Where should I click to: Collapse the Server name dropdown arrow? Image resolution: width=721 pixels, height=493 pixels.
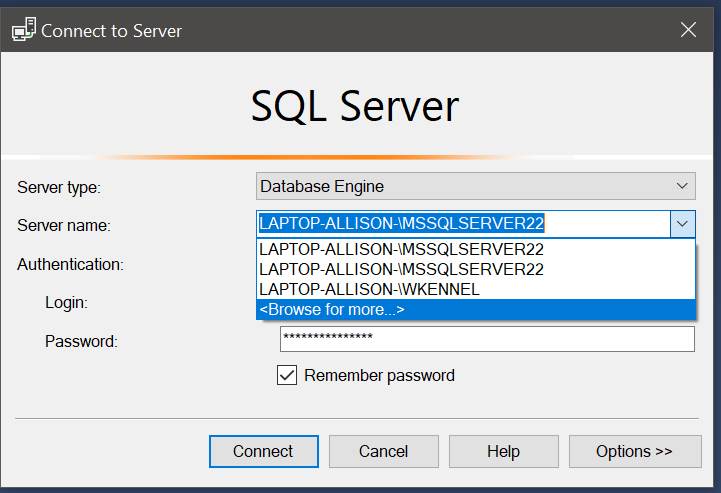click(682, 224)
